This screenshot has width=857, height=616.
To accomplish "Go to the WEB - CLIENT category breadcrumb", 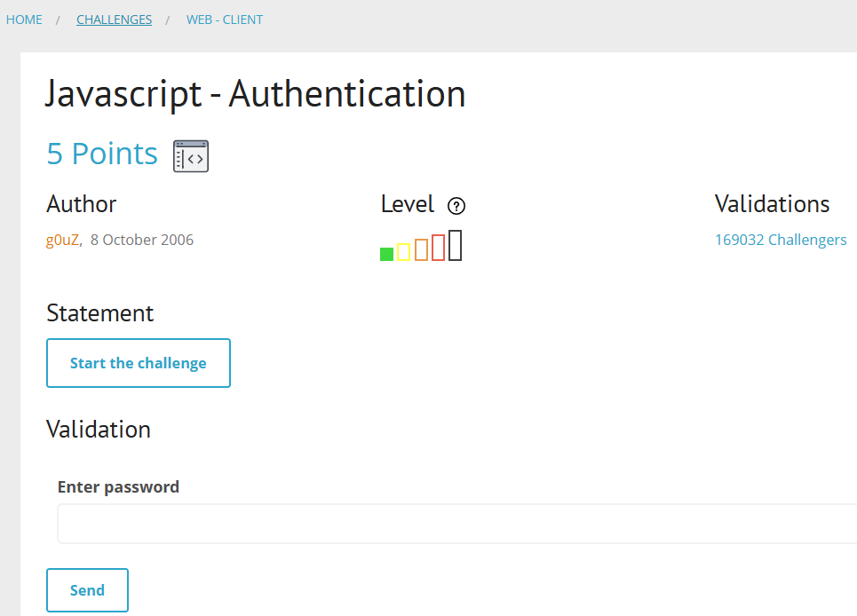I will [224, 19].
